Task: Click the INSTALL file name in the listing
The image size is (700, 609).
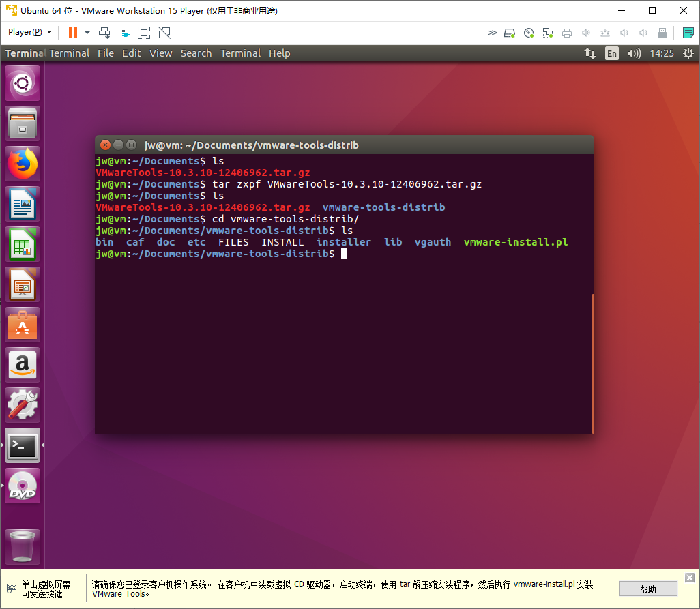Action: [282, 242]
